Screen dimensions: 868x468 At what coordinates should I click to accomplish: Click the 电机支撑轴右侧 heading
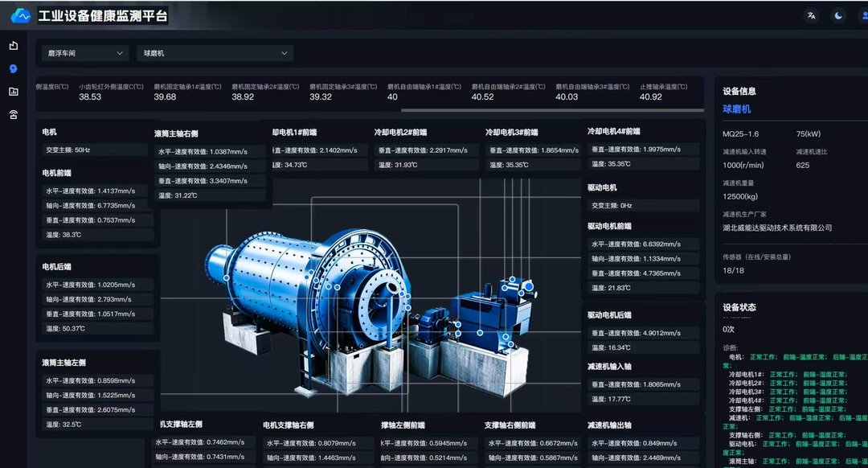coord(289,425)
